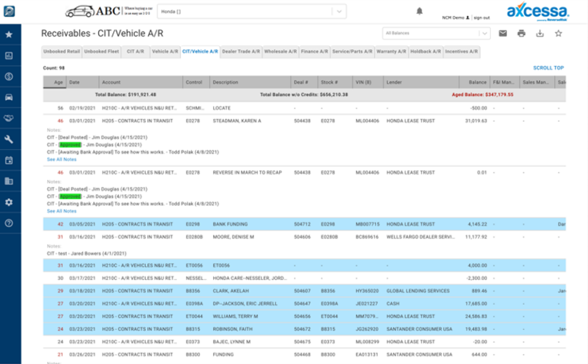This screenshot has width=588, height=364.
Task: Click the sign out link
Action: [482, 18]
